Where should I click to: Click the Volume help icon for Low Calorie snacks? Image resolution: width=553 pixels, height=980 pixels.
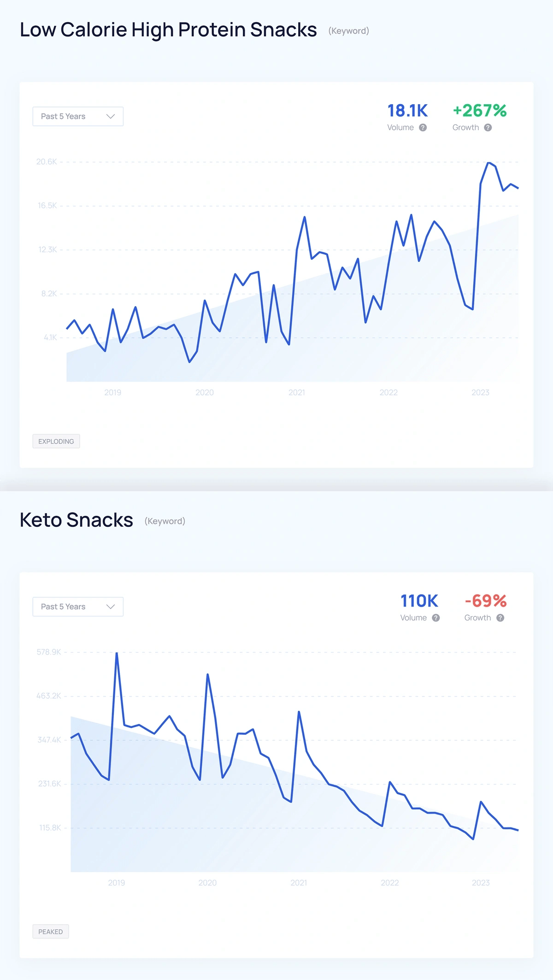pyautogui.click(x=422, y=128)
